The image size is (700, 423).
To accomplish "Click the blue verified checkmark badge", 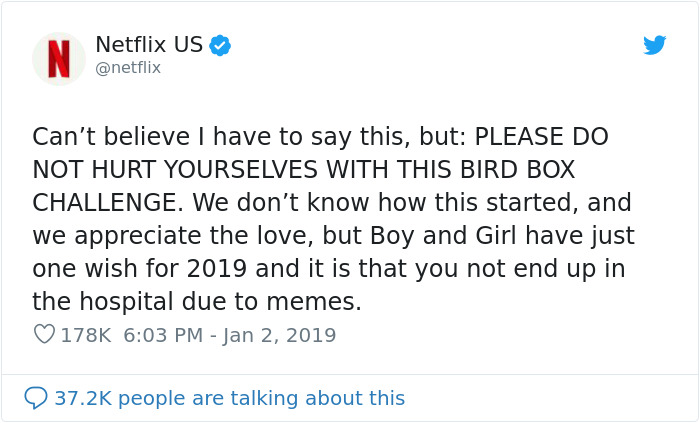I will pyautogui.click(x=220, y=45).
